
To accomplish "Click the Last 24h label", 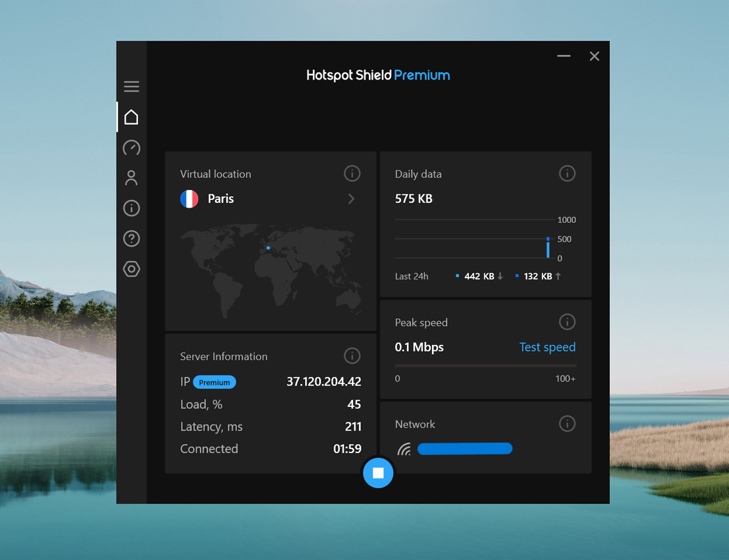I will point(411,276).
